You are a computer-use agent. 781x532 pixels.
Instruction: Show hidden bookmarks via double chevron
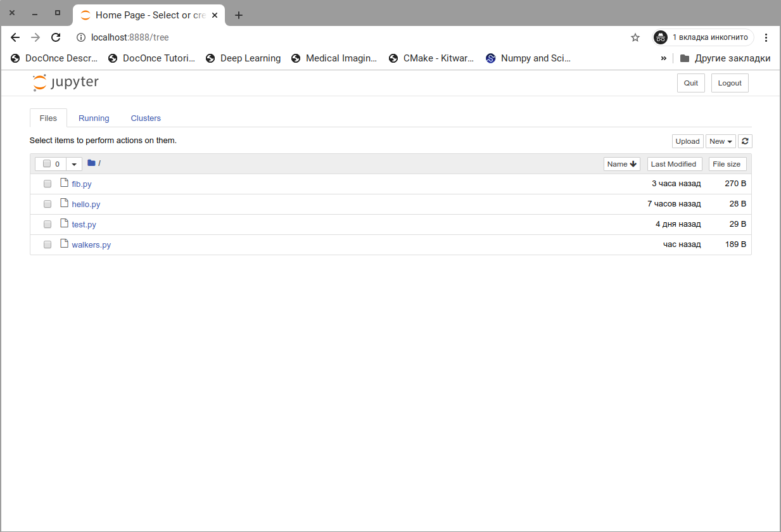[663, 58]
